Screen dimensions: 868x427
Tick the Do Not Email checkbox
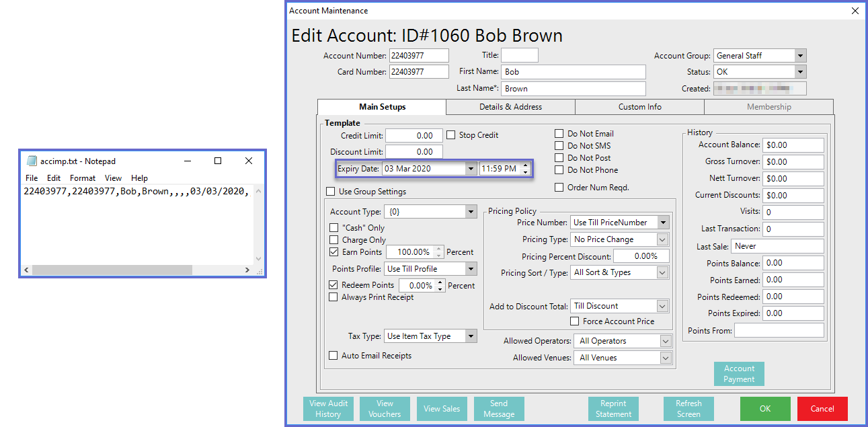[x=559, y=134]
